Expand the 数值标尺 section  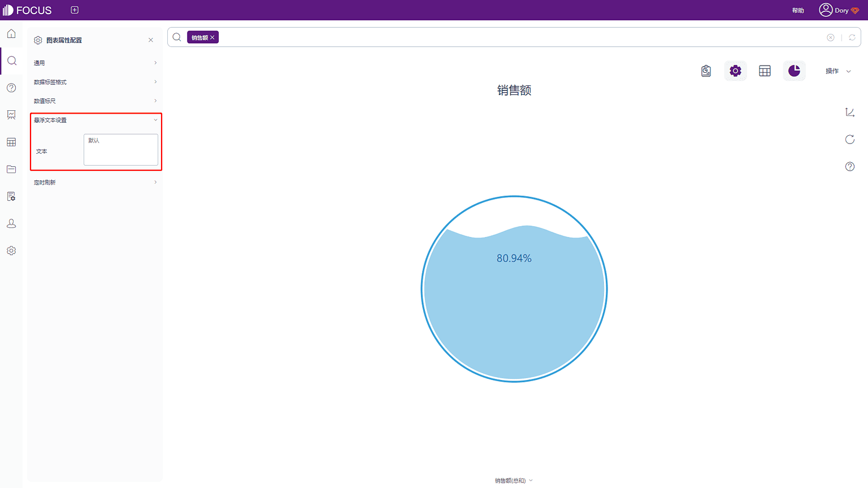tap(95, 101)
